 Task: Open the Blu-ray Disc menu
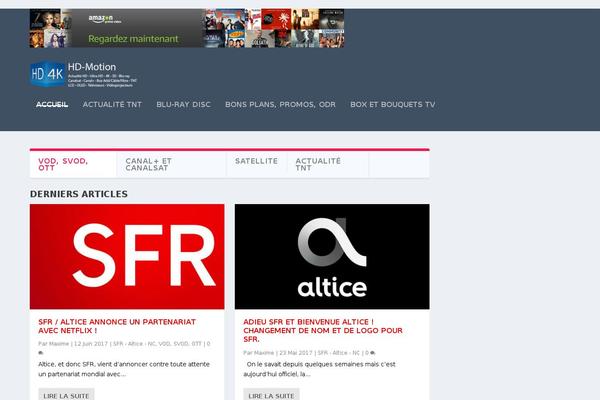pos(183,104)
